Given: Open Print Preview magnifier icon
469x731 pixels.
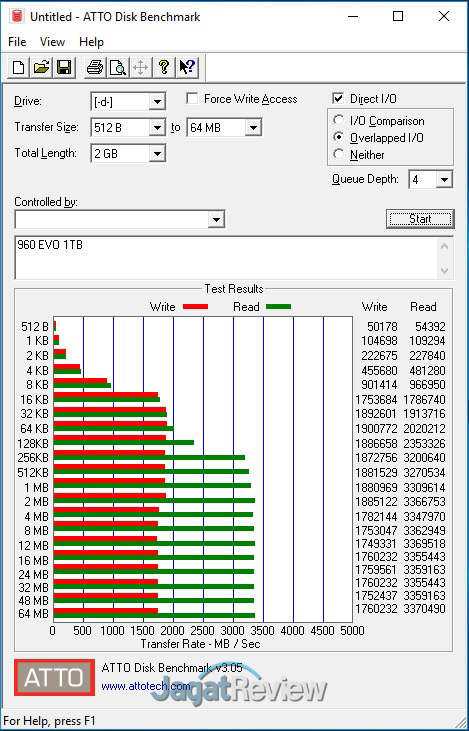Looking at the screenshot, I should click(x=118, y=68).
